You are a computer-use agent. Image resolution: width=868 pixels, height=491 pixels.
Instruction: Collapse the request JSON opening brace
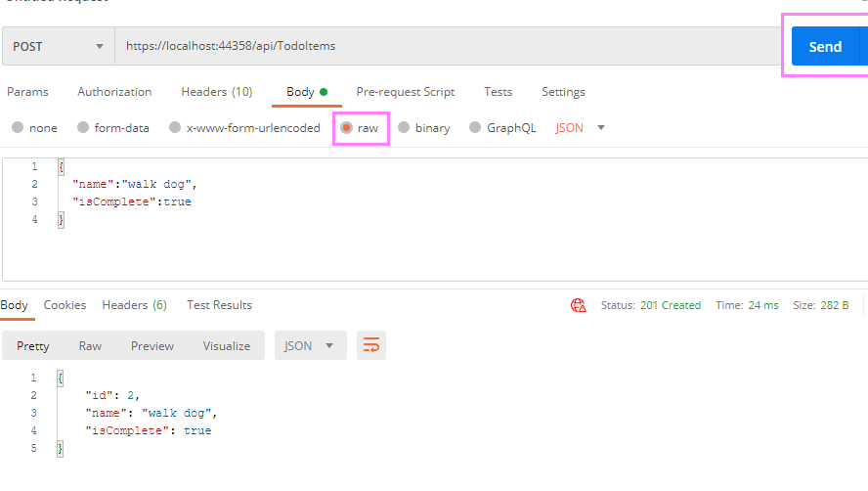62,166
